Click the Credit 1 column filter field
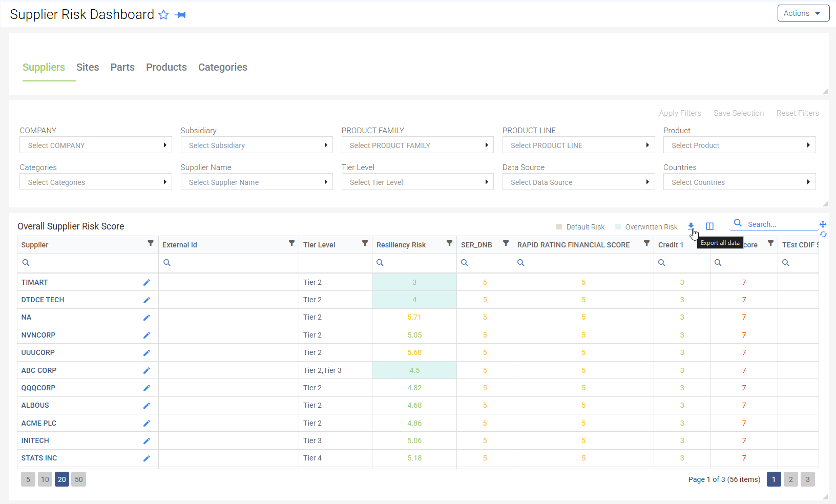 [682, 263]
